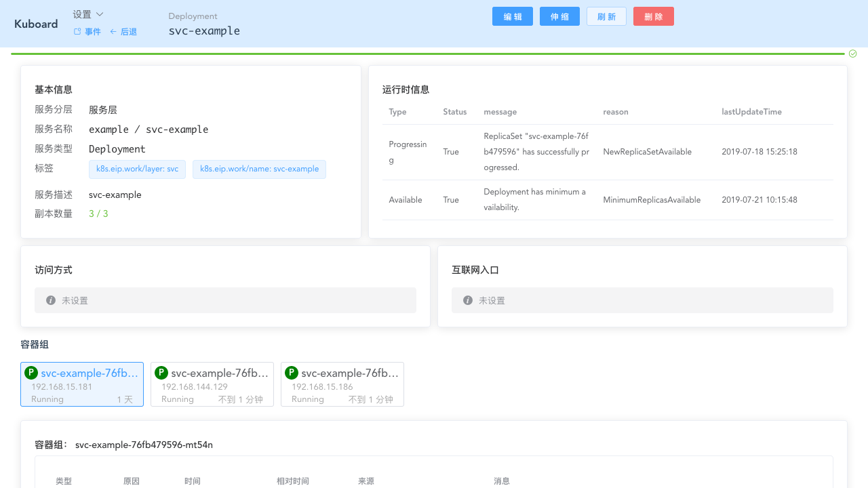868x488 pixels.
Task: Select the tag k8s.eip.work/layer: svc
Action: coord(137,169)
